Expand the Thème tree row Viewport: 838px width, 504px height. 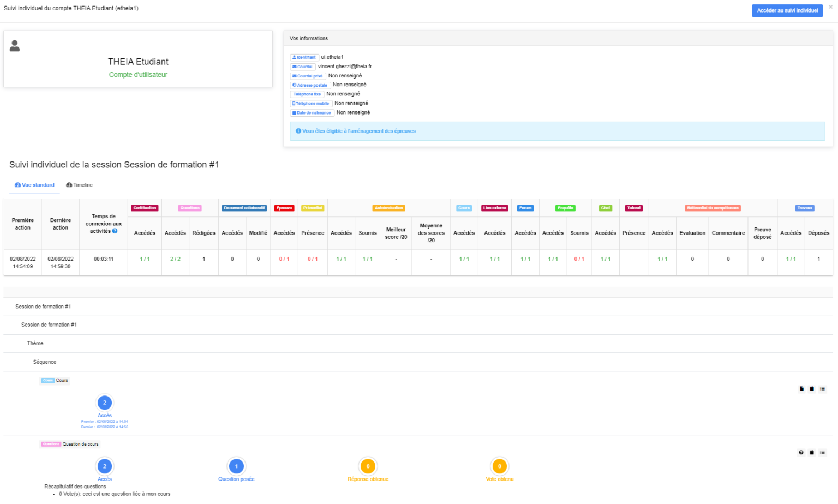pos(35,344)
